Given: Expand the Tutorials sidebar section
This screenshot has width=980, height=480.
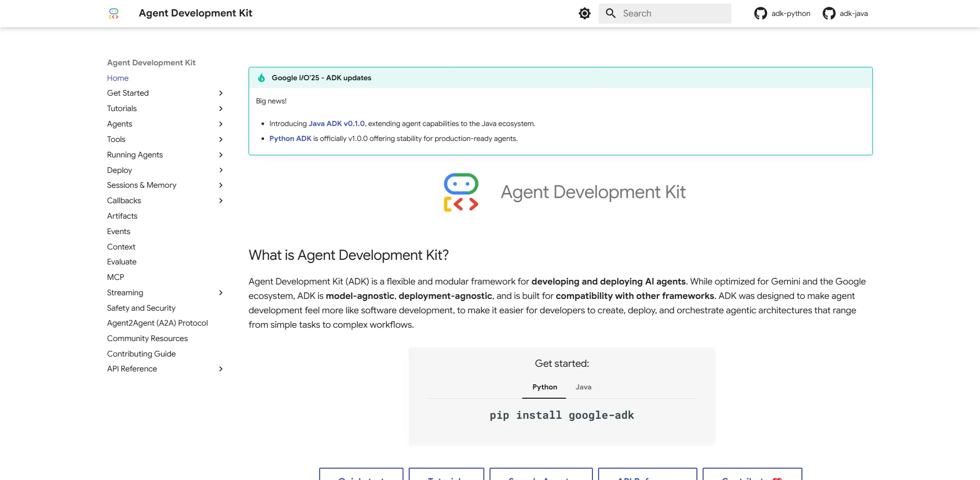Looking at the screenshot, I should (221, 109).
